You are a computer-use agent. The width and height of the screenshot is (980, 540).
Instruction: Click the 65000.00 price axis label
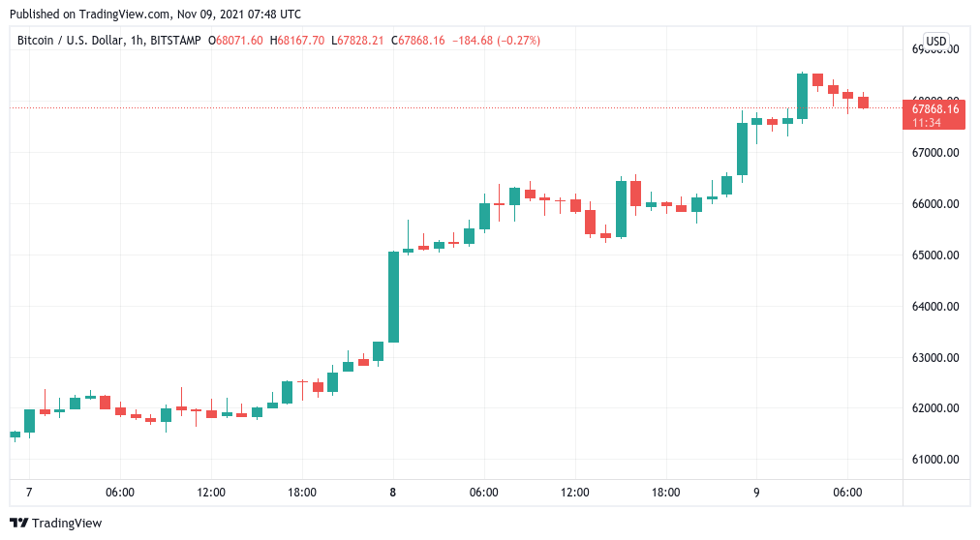[934, 255]
